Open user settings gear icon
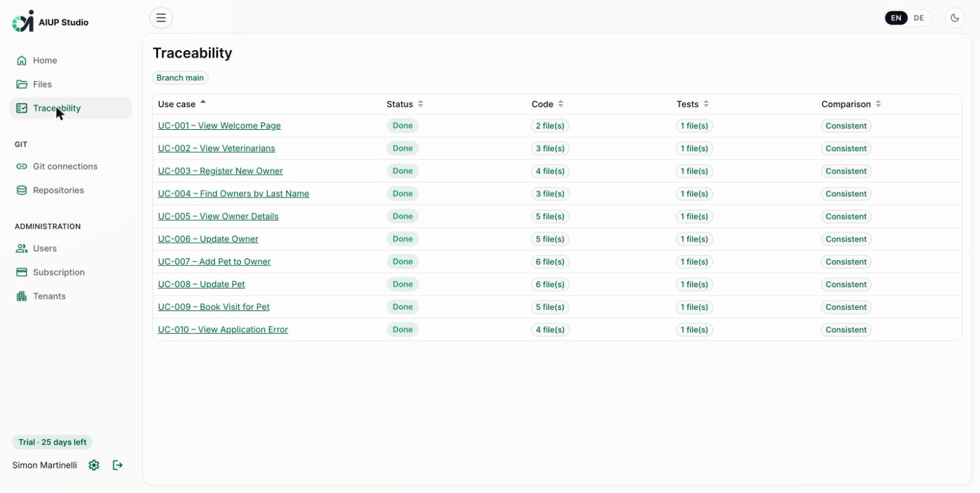980x493 pixels. tap(94, 465)
